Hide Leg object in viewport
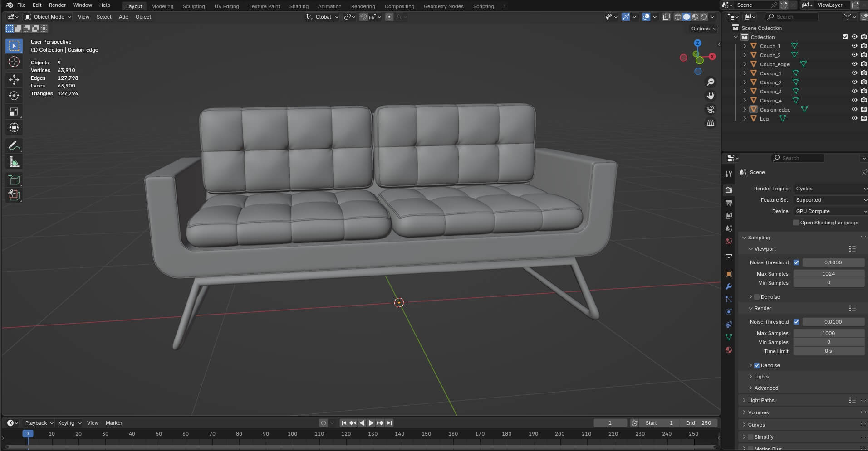The image size is (868, 451). click(854, 118)
